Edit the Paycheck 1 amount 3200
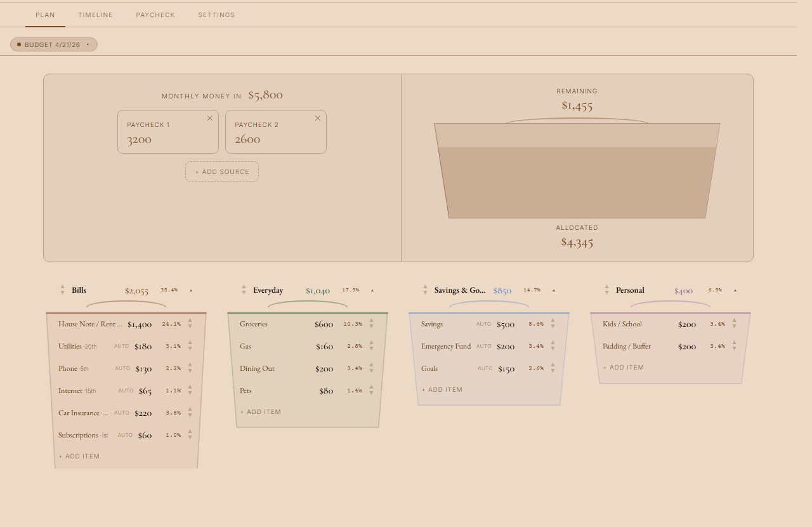Screen dimensions: 812x527 click(x=140, y=140)
